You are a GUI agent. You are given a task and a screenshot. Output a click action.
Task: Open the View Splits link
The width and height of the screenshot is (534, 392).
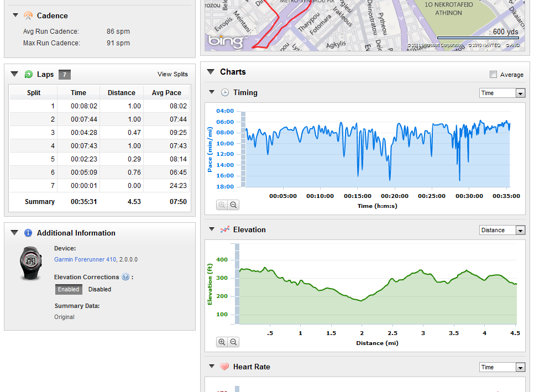tap(172, 74)
